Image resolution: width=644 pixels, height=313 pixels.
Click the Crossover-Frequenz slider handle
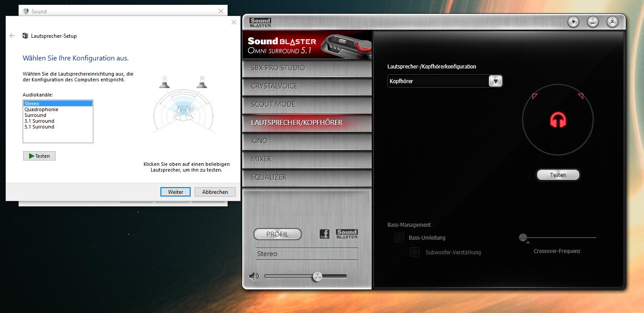pos(523,237)
